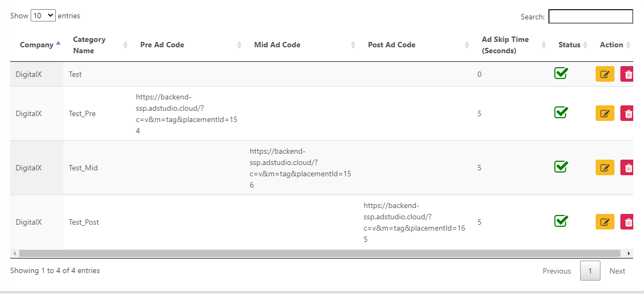Image resolution: width=644 pixels, height=294 pixels.
Task: Open the Show entries count dropdown
Action: pos(43,16)
